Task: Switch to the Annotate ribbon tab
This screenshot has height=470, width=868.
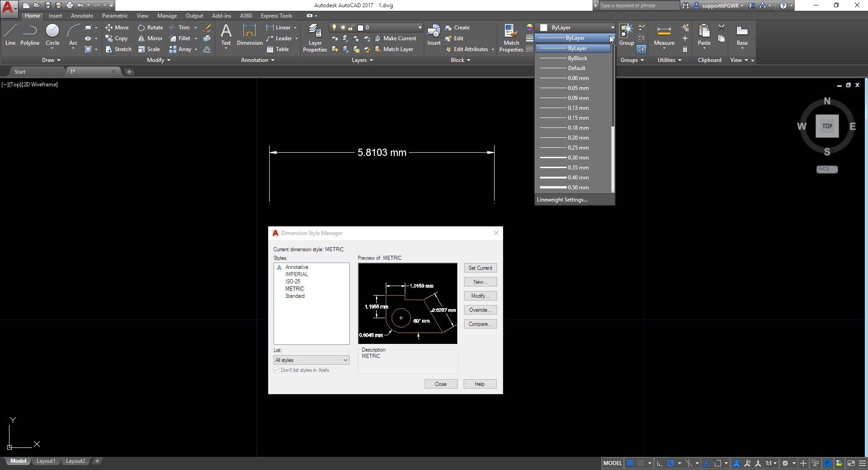Action: point(82,16)
